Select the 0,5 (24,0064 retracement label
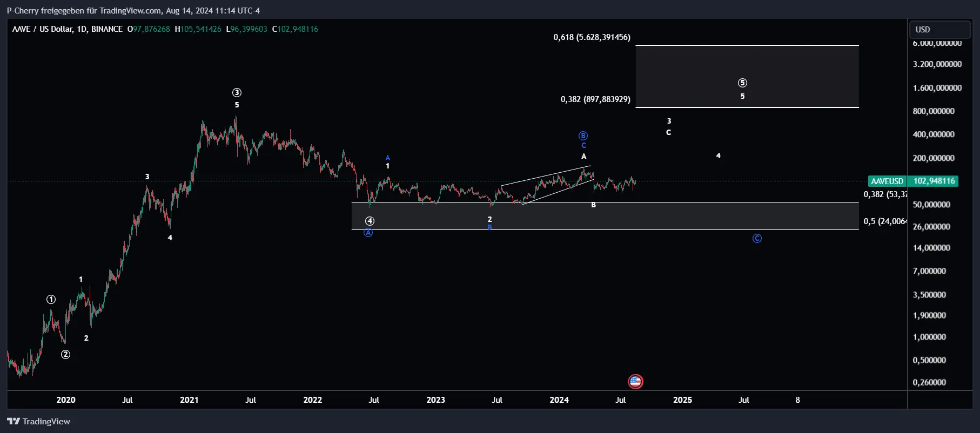Screen dimensions: 980x433 (885, 221)
